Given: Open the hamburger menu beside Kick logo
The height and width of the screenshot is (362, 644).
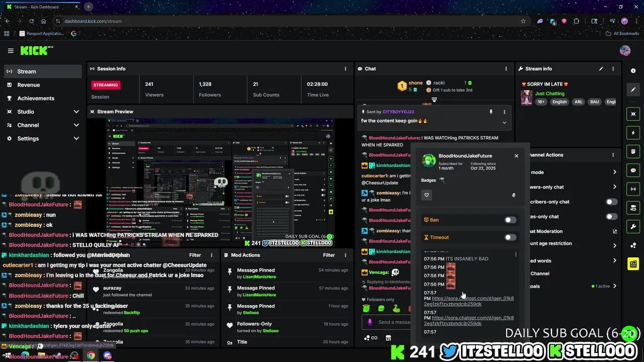Looking at the screenshot, I should point(11,51).
